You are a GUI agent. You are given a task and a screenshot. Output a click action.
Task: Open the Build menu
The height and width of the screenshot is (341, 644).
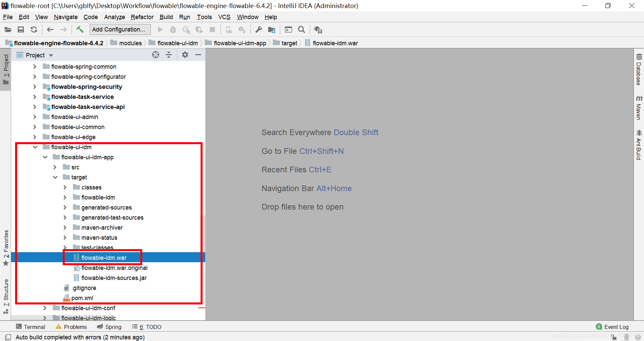(x=166, y=17)
